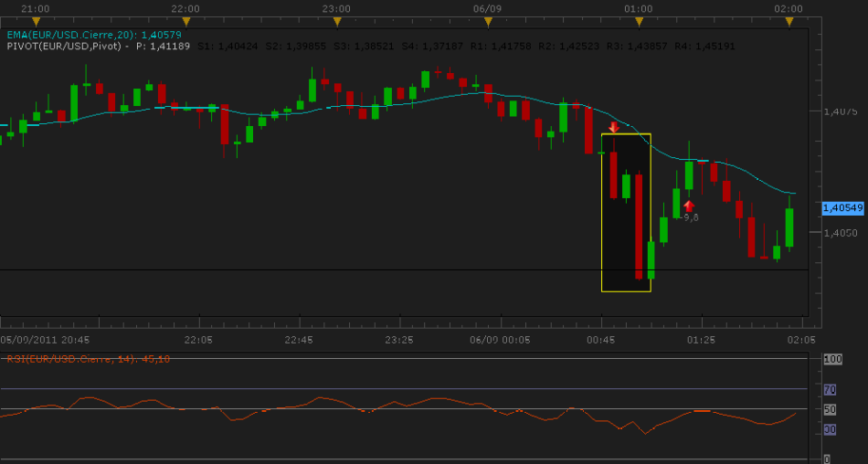Click the red down arrow above yellow box
Image resolution: width=868 pixels, height=464 pixels.
click(x=613, y=127)
